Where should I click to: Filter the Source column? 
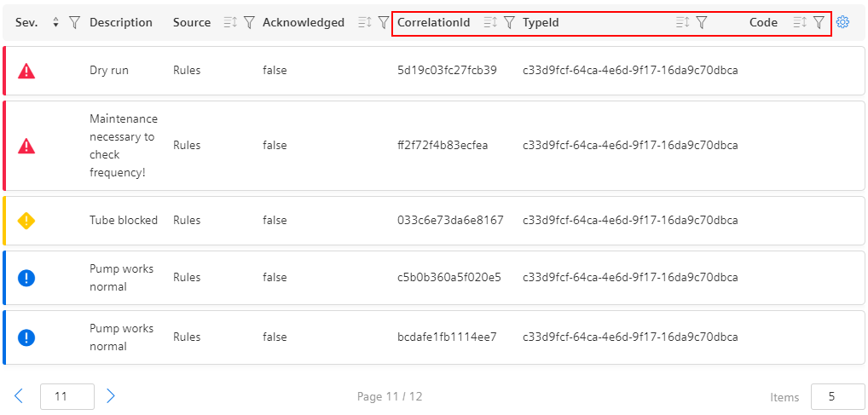pos(249,23)
